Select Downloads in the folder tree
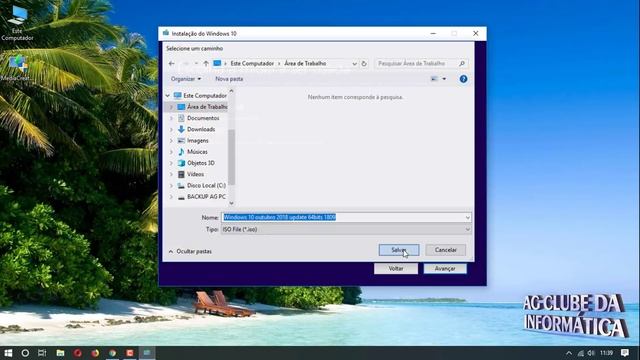Screen dimensions: 640x360 pyautogui.click(x=201, y=129)
